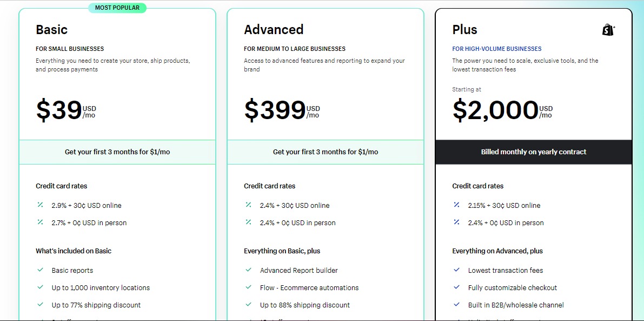
Task: Select the percent icon beside Advanced 2.4% online rate
Action: coord(249,205)
